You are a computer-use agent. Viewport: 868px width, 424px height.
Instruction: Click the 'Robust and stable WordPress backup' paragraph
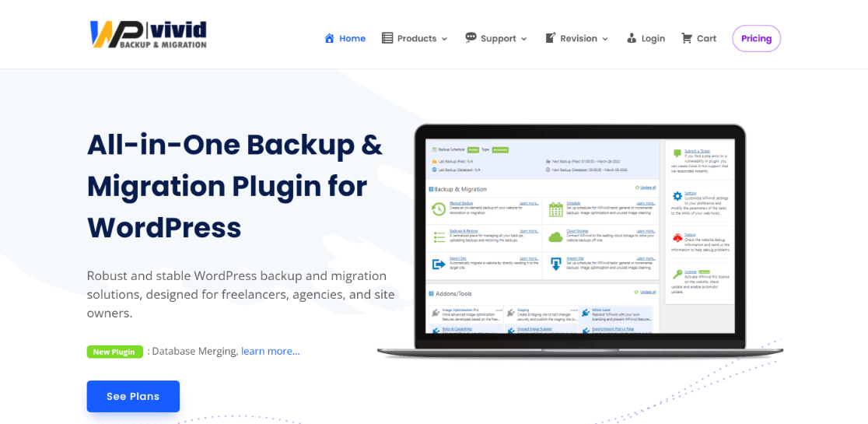click(x=241, y=295)
